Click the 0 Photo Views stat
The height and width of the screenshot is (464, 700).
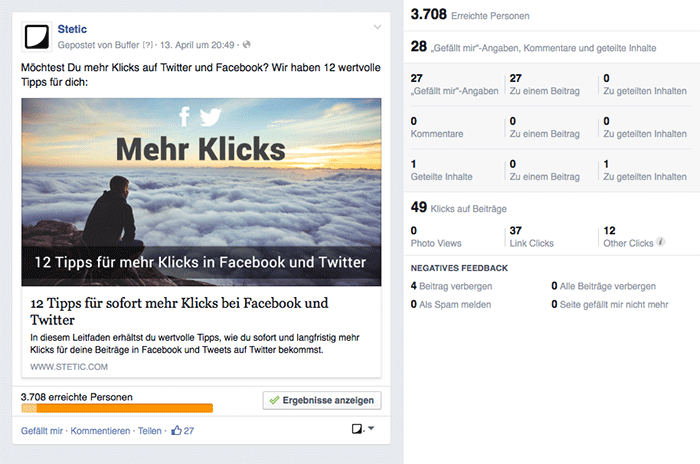(436, 237)
